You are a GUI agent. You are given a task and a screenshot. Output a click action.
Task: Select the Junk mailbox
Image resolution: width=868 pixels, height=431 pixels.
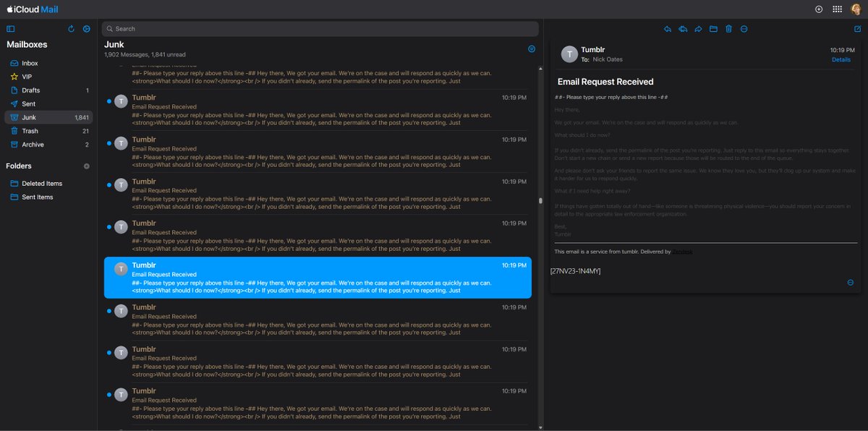(x=48, y=117)
